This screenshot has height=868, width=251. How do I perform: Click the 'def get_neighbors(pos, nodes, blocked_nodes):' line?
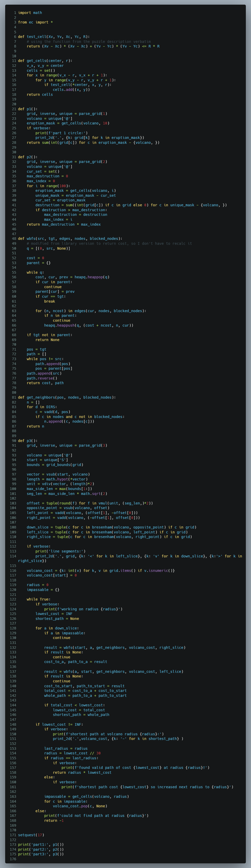coord(67,397)
